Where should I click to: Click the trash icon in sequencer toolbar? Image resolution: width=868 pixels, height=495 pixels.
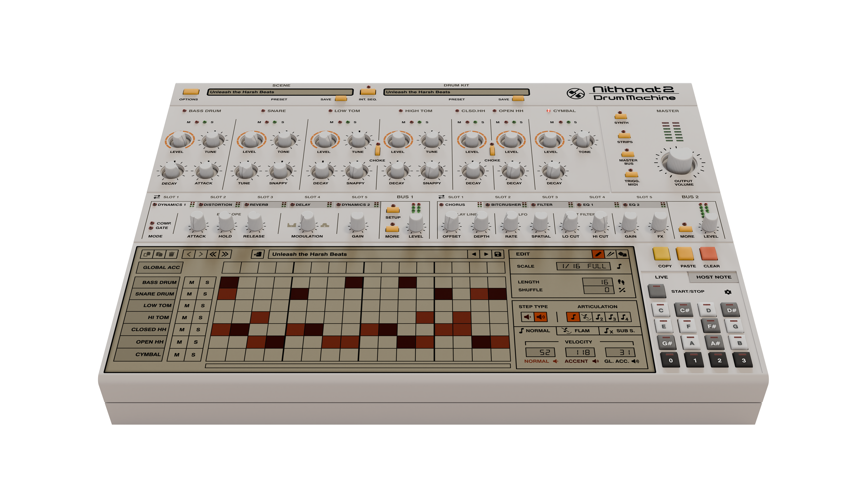(172, 254)
